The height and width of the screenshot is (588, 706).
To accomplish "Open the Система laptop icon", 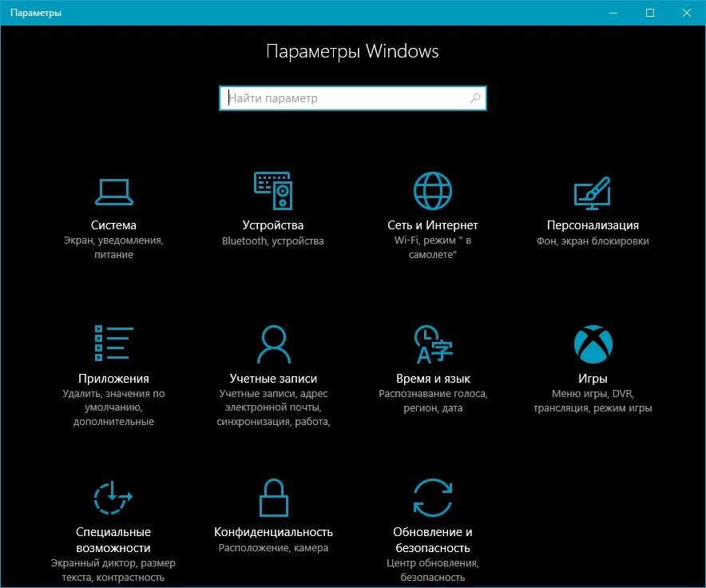I will 114,192.
